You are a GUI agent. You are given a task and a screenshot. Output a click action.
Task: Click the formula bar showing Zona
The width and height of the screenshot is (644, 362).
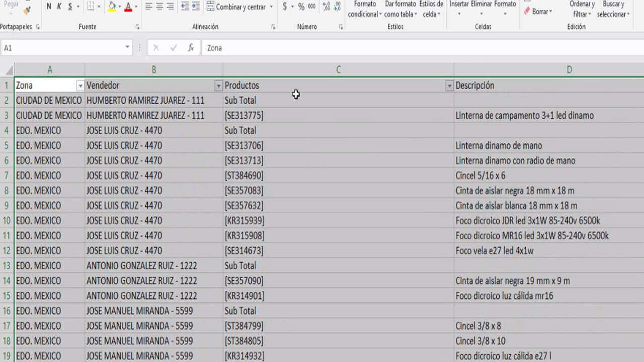pyautogui.click(x=423, y=48)
